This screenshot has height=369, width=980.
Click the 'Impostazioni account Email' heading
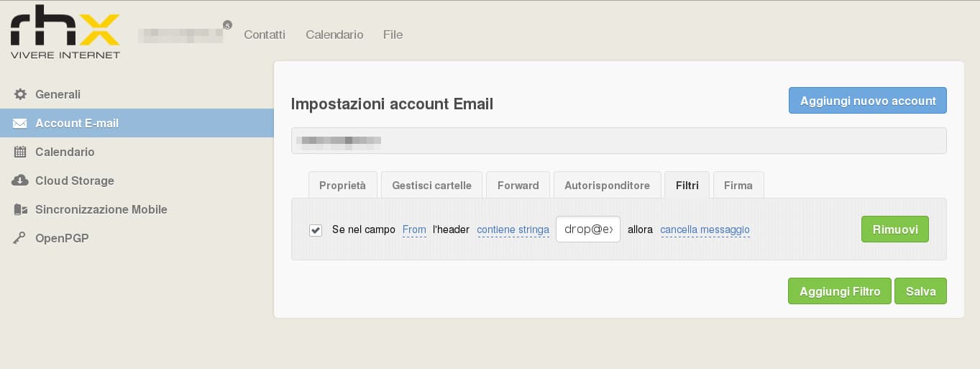[x=392, y=104]
